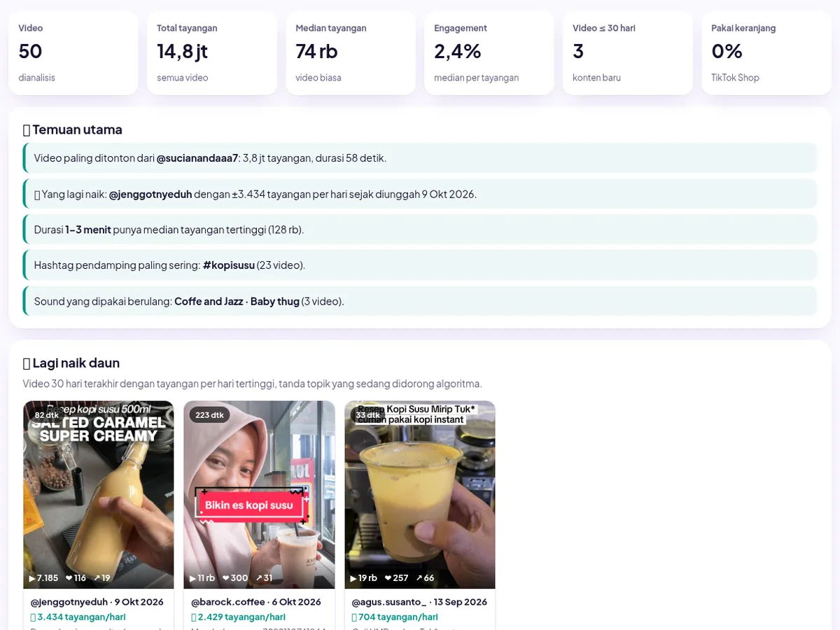Click the play-count icon on the @jenggotnyeduh video
The image size is (840, 630).
(x=32, y=578)
